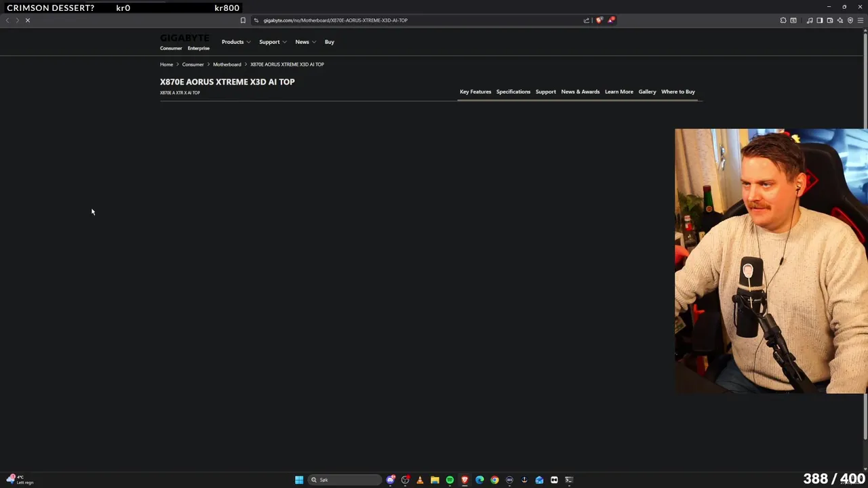Open the Windows Start menu
Screen dimensions: 868x488
tap(299, 480)
